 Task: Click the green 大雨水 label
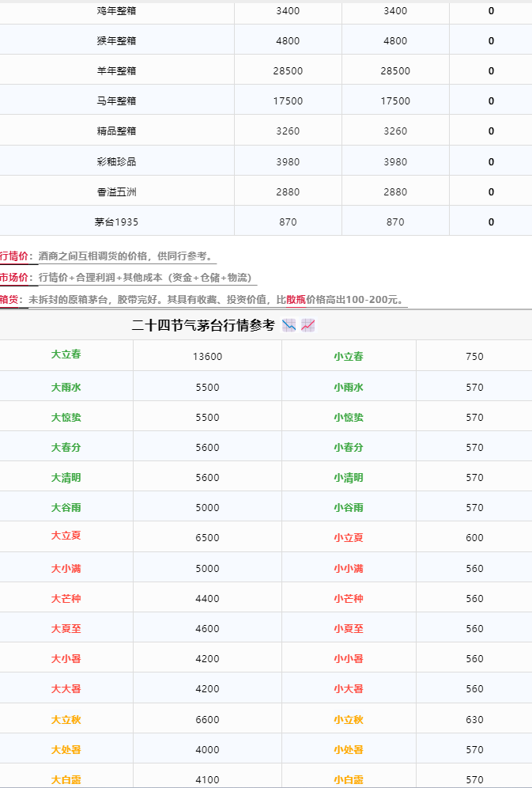(x=66, y=388)
